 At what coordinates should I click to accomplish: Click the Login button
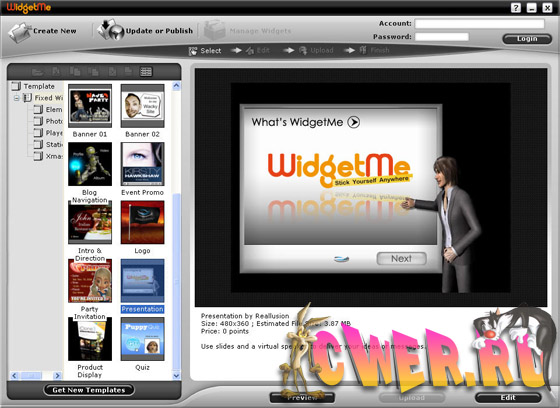pyautogui.click(x=527, y=39)
